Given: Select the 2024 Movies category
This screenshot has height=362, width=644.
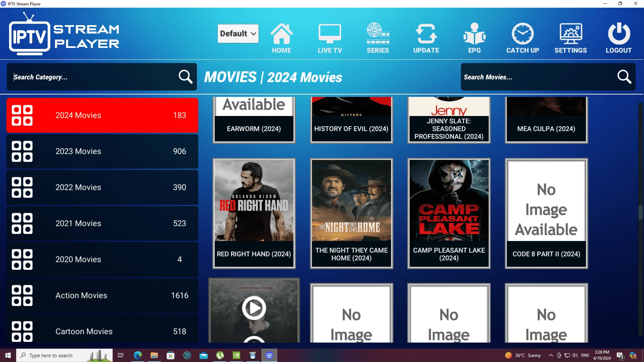Looking at the screenshot, I should [x=102, y=115].
